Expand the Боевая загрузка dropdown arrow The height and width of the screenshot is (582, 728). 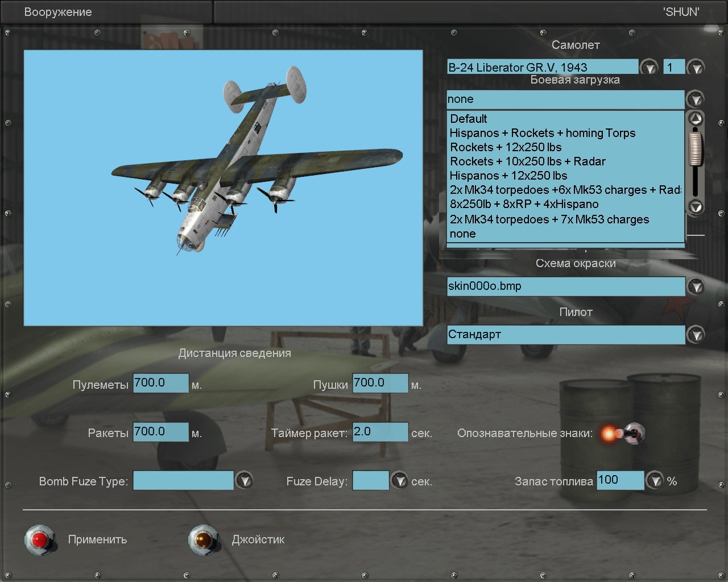click(695, 99)
